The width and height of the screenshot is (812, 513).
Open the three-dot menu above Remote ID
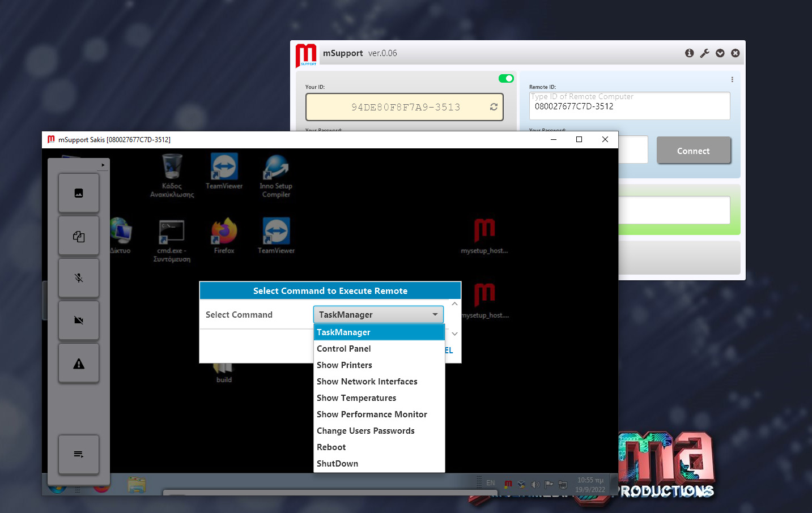732,79
